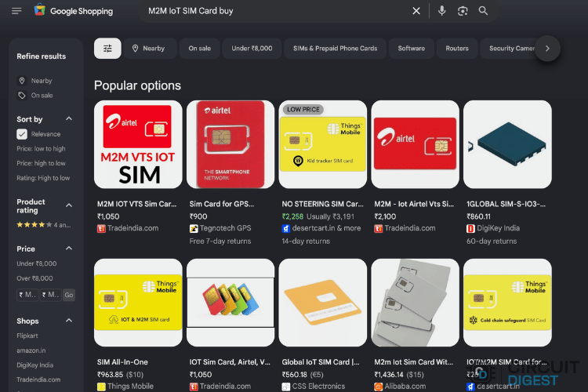The height and width of the screenshot is (392, 588).
Task: Show more filter chips with right arrow
Action: tap(547, 49)
